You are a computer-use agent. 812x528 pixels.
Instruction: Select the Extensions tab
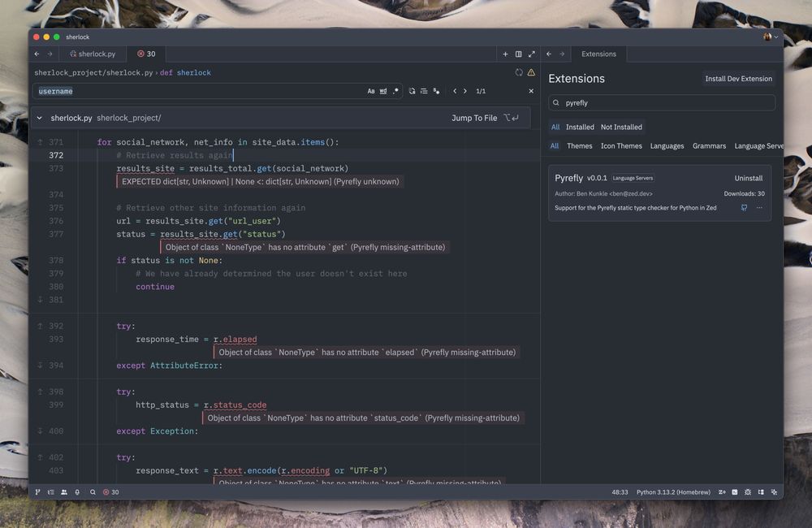coord(598,54)
